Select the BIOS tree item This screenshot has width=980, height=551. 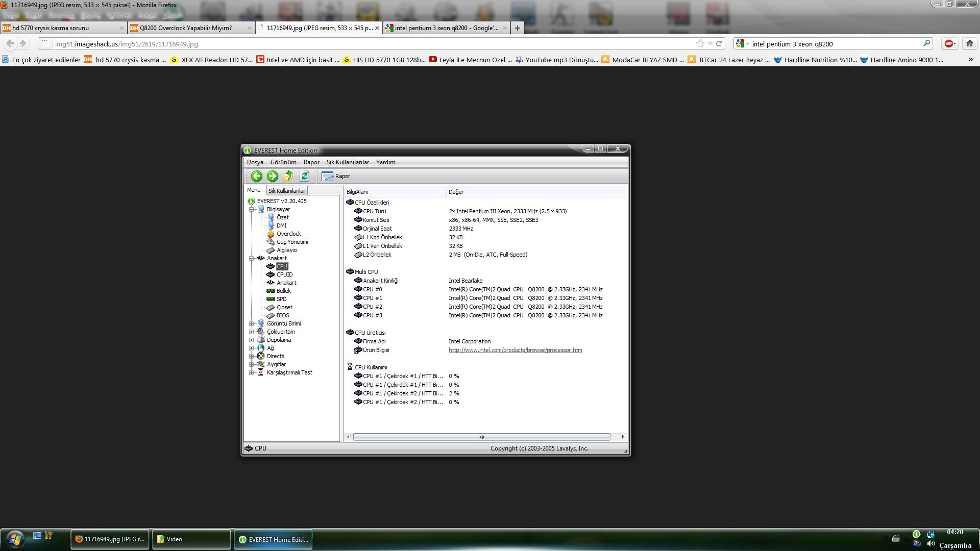282,315
